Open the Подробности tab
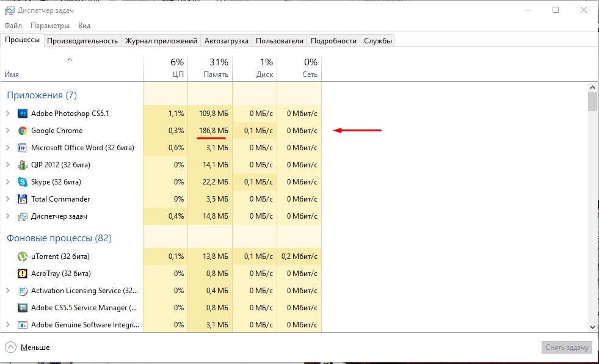The image size is (599, 364). click(333, 41)
